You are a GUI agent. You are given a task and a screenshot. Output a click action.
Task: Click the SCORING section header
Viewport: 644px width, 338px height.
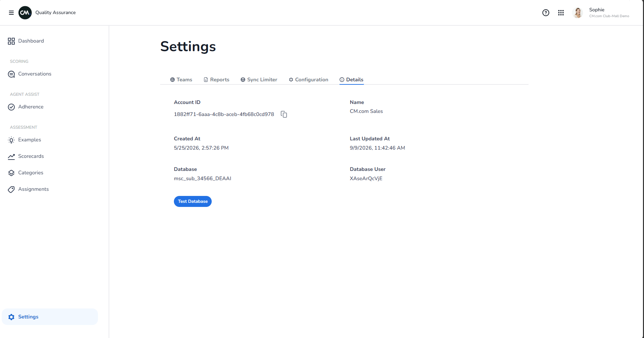coord(19,61)
